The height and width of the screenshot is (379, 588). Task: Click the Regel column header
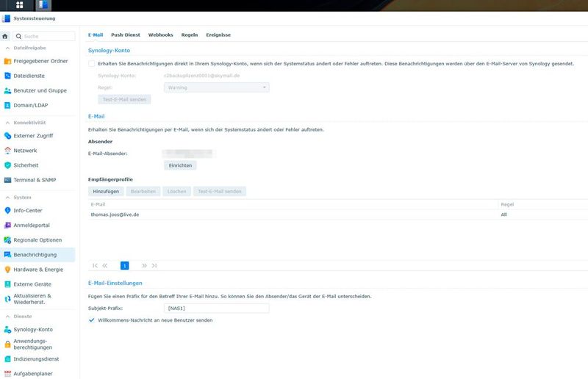543,204
